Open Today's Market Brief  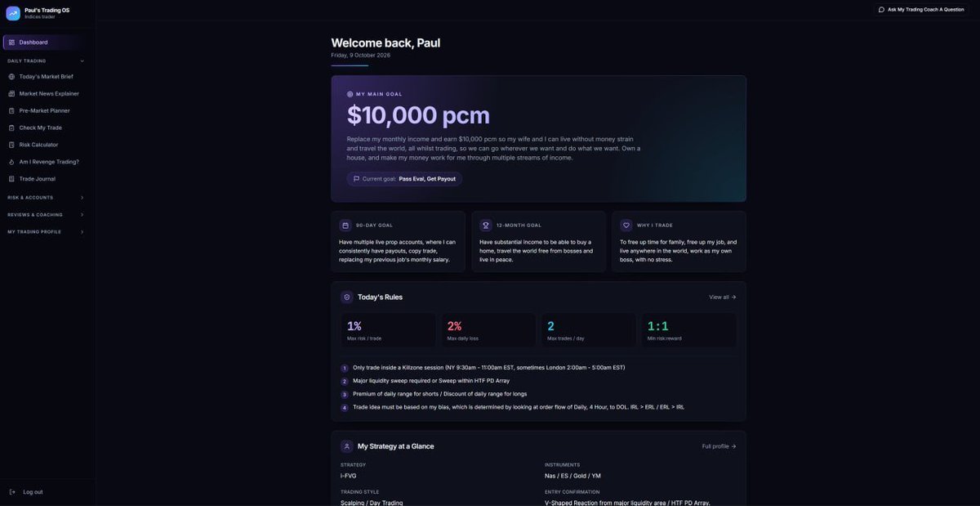[x=47, y=77]
